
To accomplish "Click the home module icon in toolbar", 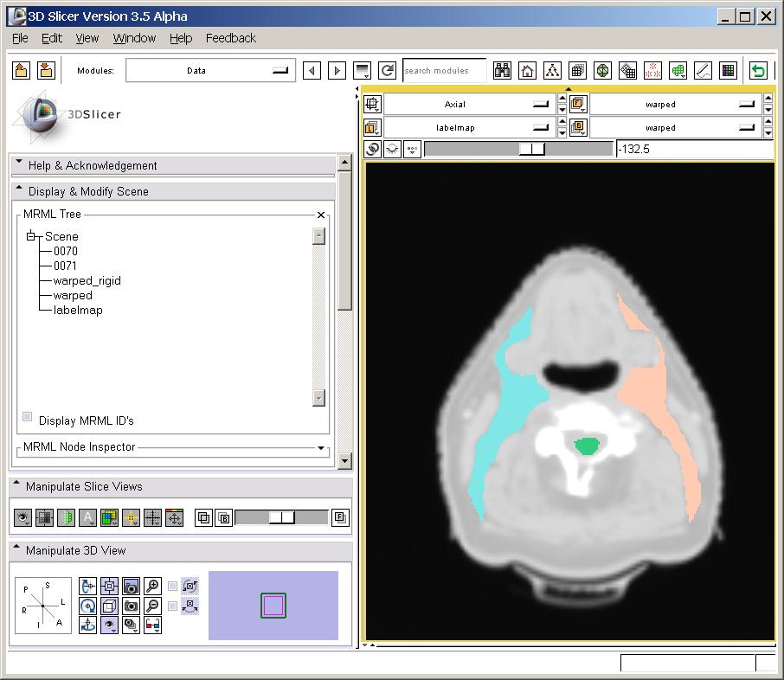I will tap(527, 71).
